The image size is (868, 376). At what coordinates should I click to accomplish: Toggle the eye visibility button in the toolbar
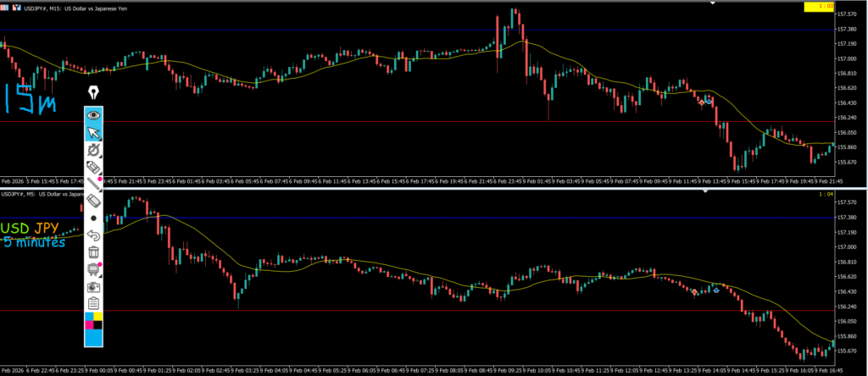93,114
